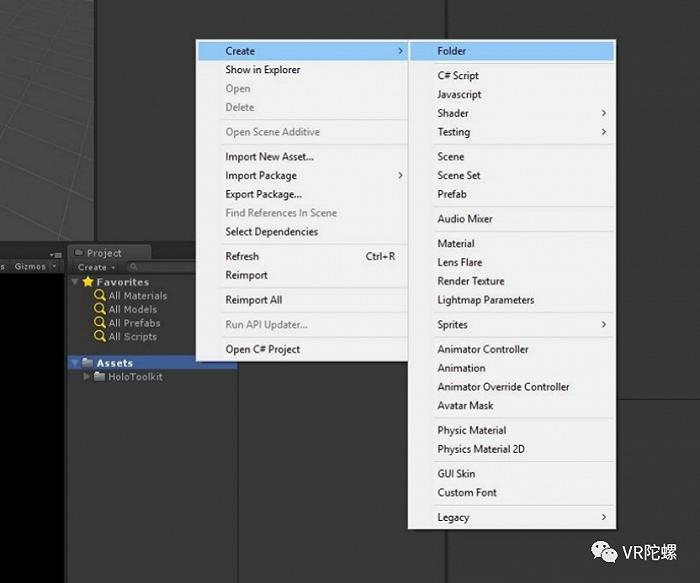Create a Physic Material
Image resolution: width=700 pixels, height=583 pixels.
512,430
